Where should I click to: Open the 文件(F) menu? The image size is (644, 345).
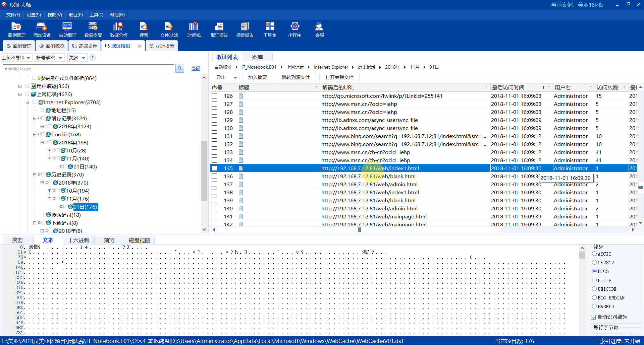[x=13, y=15]
